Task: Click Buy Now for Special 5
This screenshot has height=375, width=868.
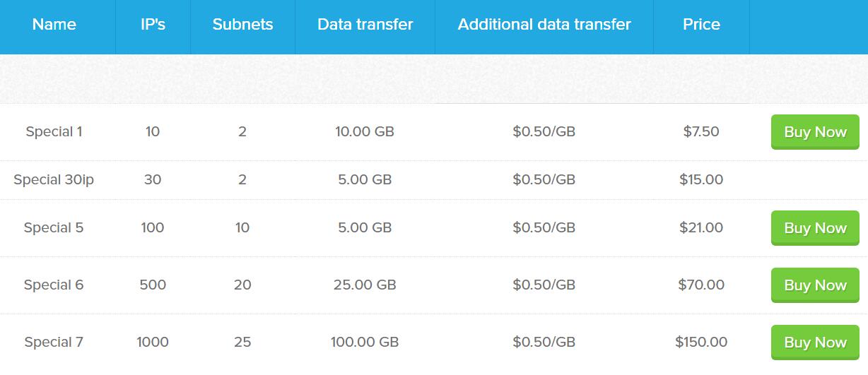Action: tap(815, 228)
